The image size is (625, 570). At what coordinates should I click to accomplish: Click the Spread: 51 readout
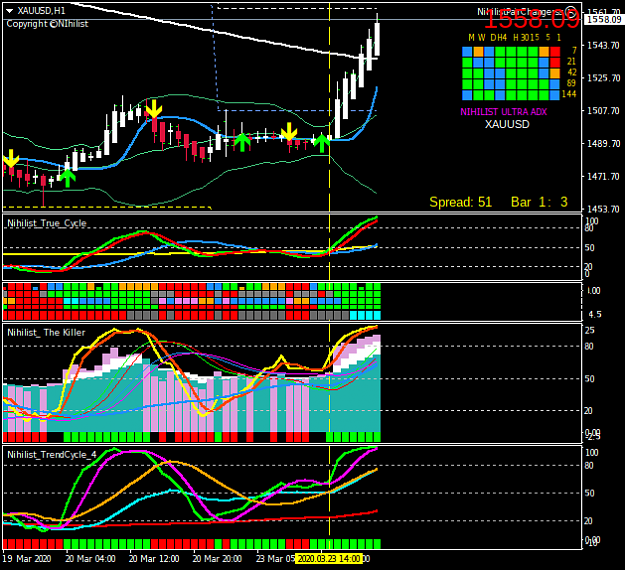pyautogui.click(x=460, y=202)
